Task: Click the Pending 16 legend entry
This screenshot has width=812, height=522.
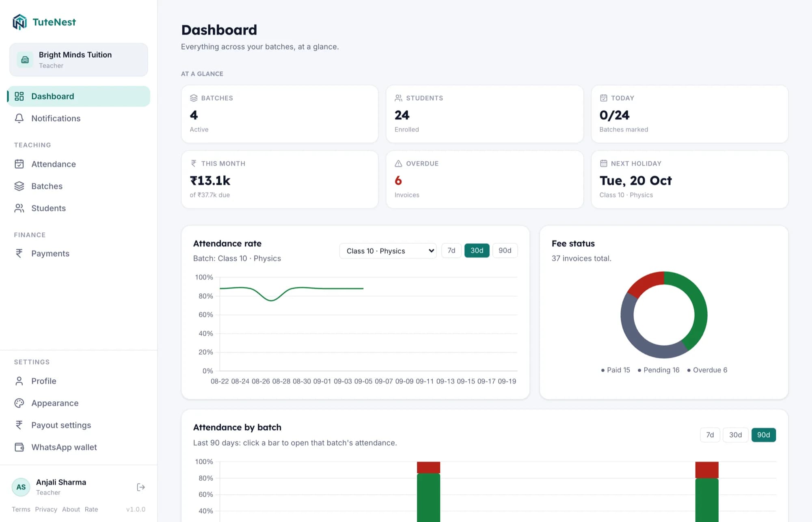Action: click(x=659, y=370)
